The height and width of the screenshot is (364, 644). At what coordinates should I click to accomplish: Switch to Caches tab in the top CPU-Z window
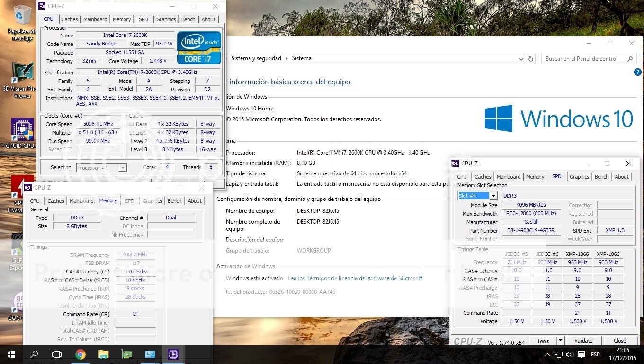[70, 19]
